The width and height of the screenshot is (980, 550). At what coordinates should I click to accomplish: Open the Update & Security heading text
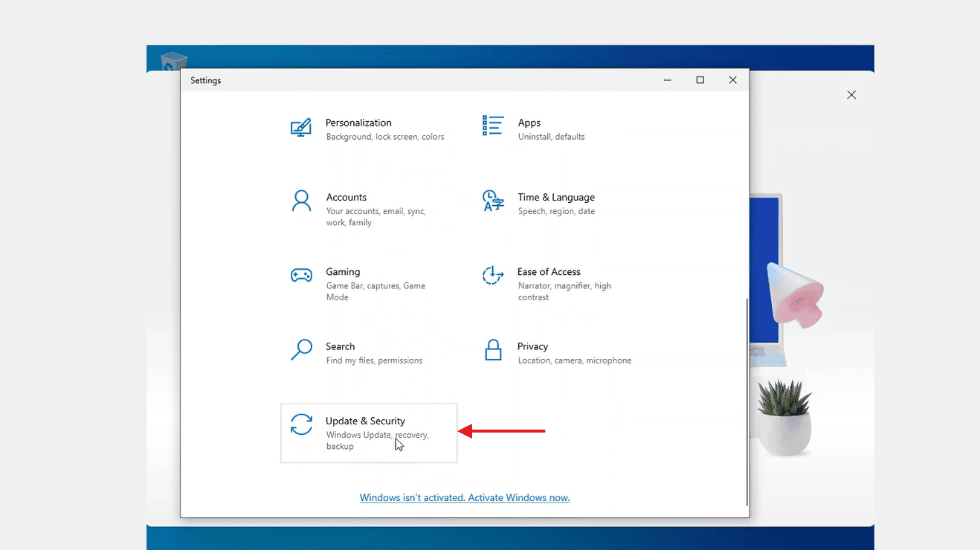[x=365, y=421]
